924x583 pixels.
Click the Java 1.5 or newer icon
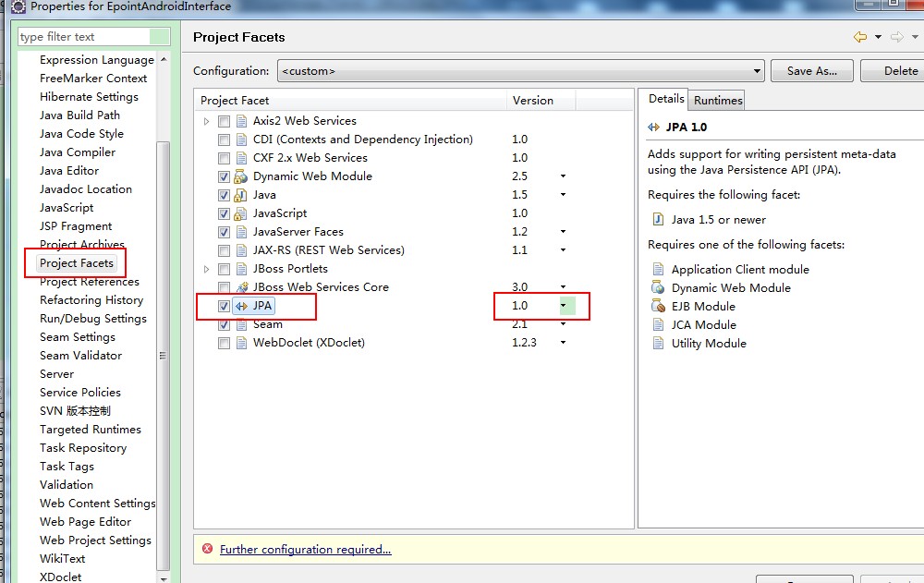tap(658, 220)
